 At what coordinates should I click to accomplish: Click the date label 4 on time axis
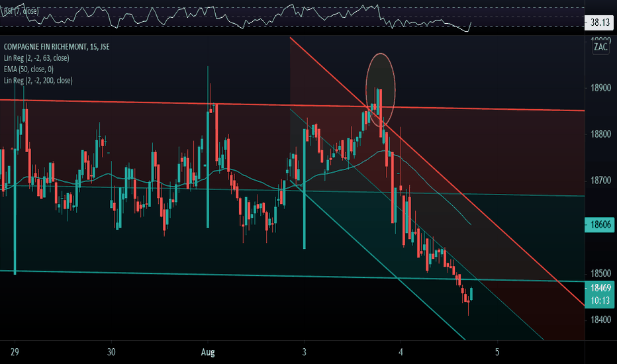pos(401,352)
